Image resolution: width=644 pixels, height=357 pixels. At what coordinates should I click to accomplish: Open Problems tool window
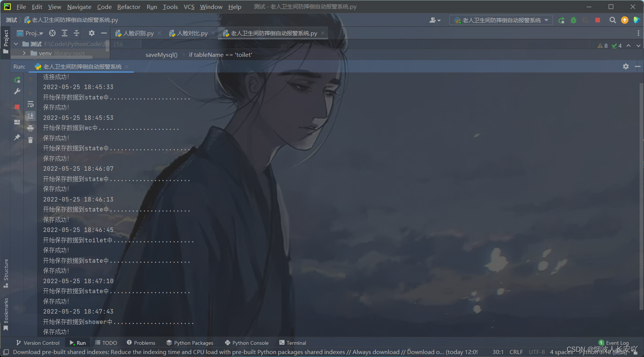click(141, 343)
